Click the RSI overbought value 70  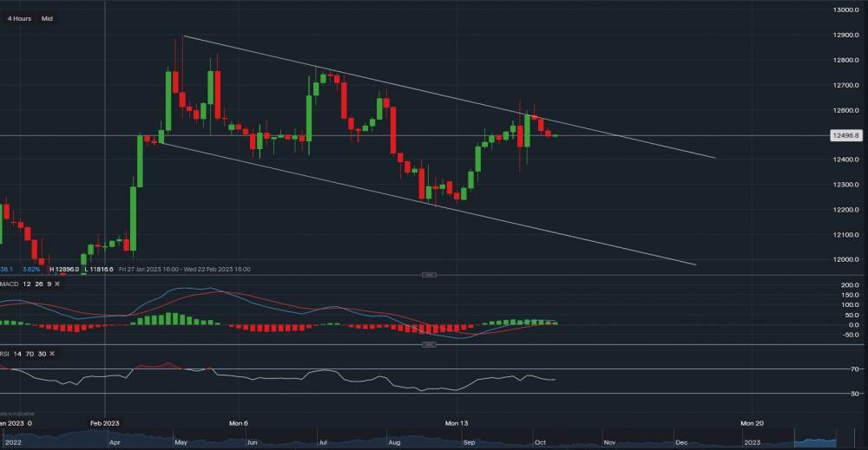coord(30,354)
